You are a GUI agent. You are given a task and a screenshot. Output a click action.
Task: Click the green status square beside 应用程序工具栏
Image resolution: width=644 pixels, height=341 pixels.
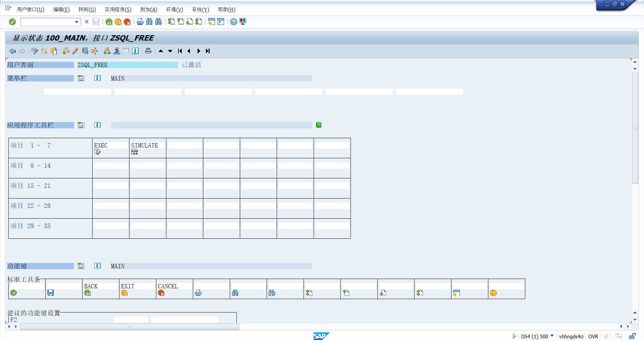pyautogui.click(x=319, y=125)
